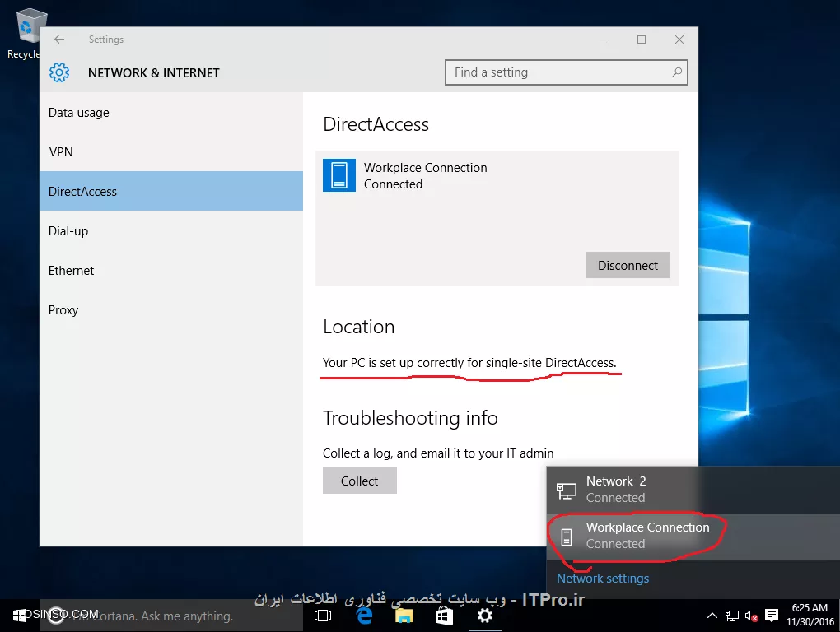Image resolution: width=840 pixels, height=632 pixels.
Task: Open Network settings link in flyout
Action: coord(603,578)
